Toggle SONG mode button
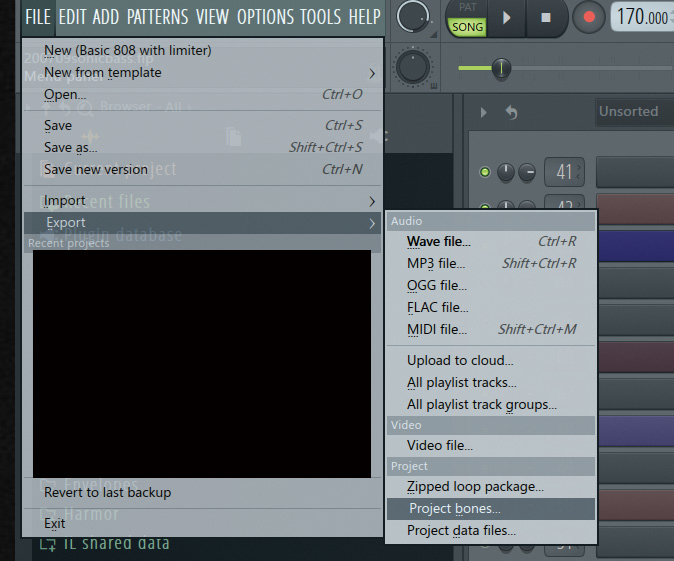674x561 pixels. click(x=467, y=27)
